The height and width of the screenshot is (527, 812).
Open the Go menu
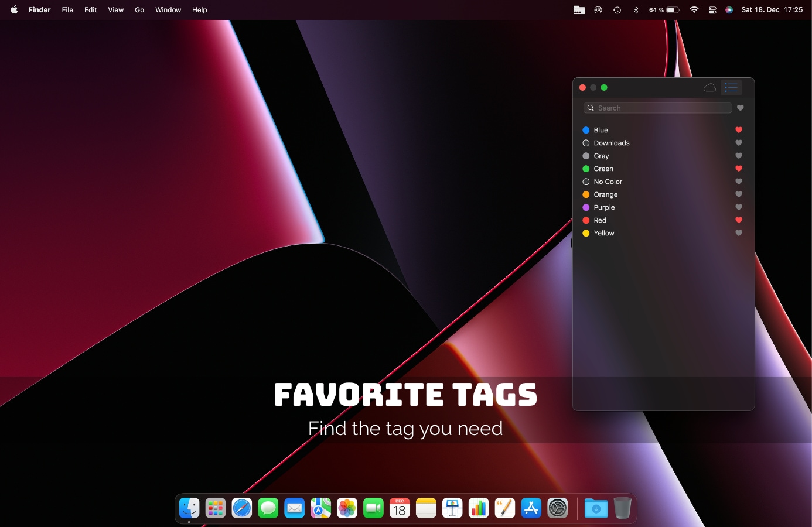[x=139, y=10]
